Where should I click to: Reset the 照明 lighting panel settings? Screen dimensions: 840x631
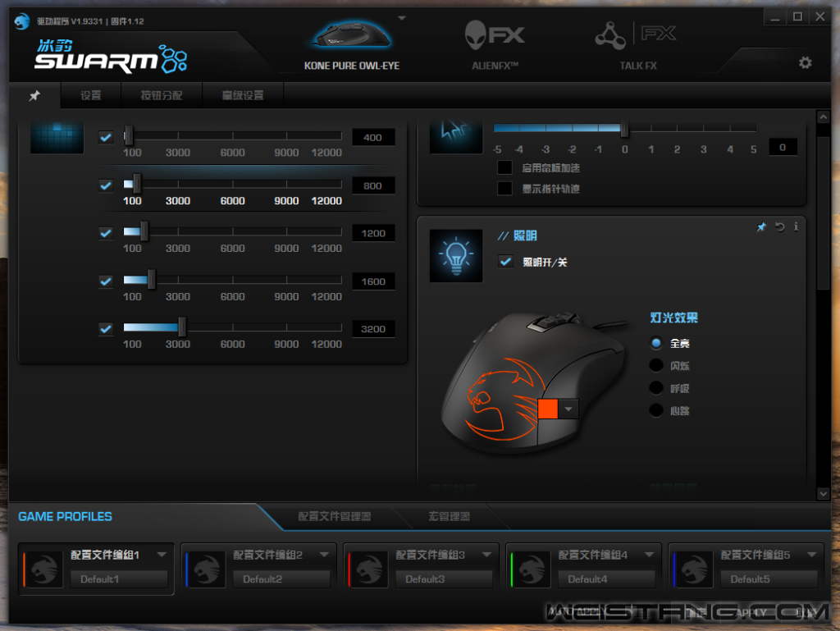pos(780,227)
